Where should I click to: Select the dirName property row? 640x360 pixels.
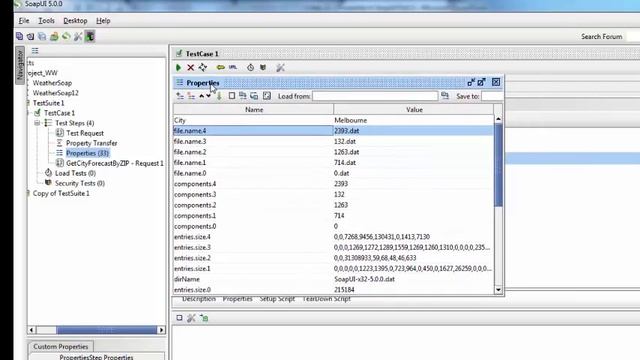coord(333,279)
